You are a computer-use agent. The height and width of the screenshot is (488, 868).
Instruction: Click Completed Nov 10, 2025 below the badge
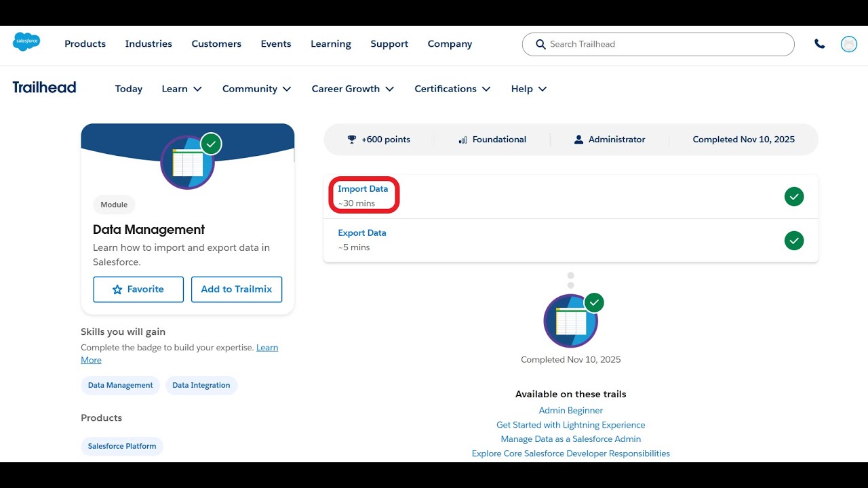[571, 360]
